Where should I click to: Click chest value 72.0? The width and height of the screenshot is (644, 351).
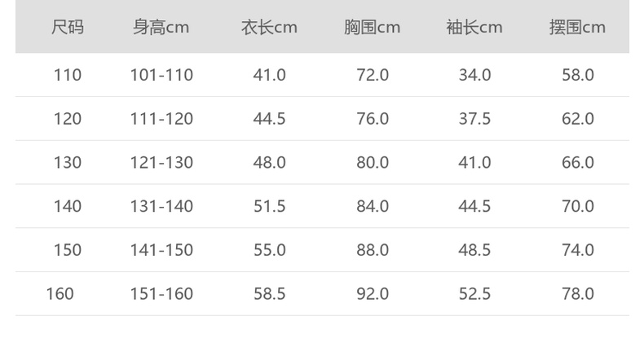[373, 75]
